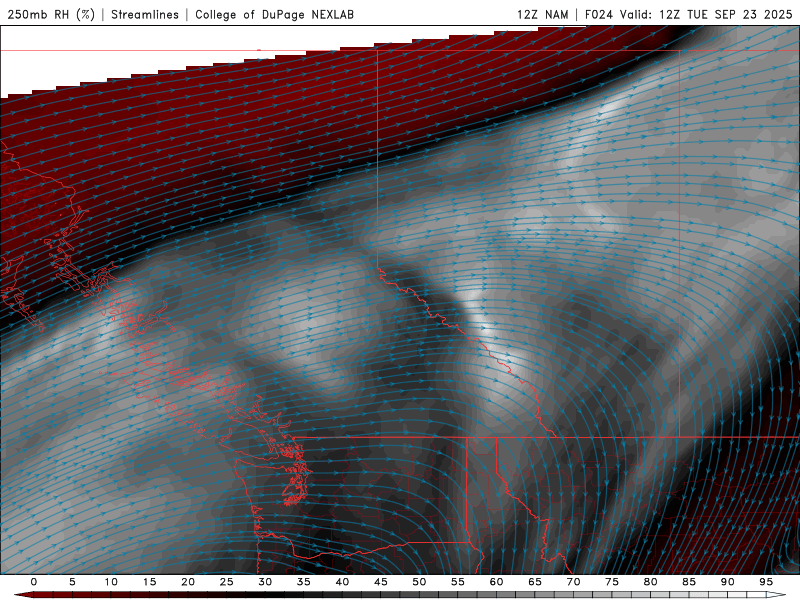Click the "70" color scale label
This screenshot has height=600, width=800.
point(573,582)
